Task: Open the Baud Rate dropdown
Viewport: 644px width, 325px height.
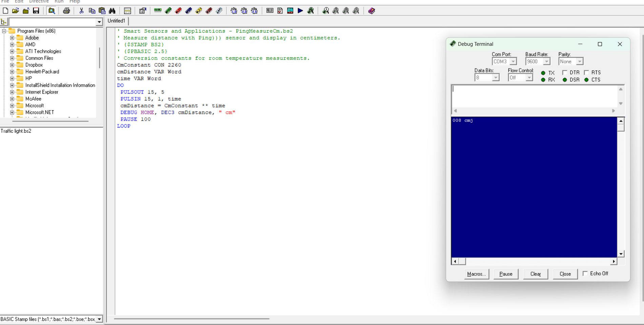Action: (x=546, y=61)
